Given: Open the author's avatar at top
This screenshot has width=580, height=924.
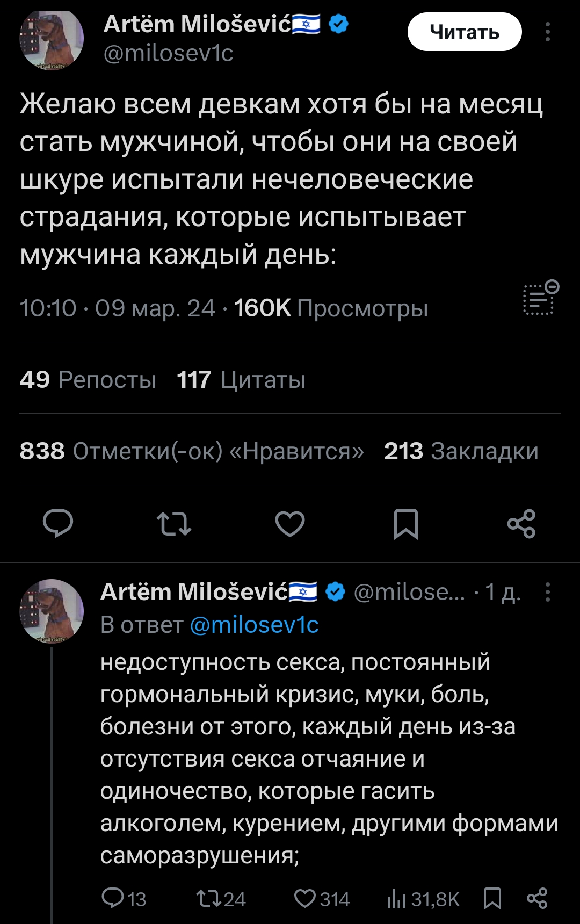Looking at the screenshot, I should pos(52,39).
